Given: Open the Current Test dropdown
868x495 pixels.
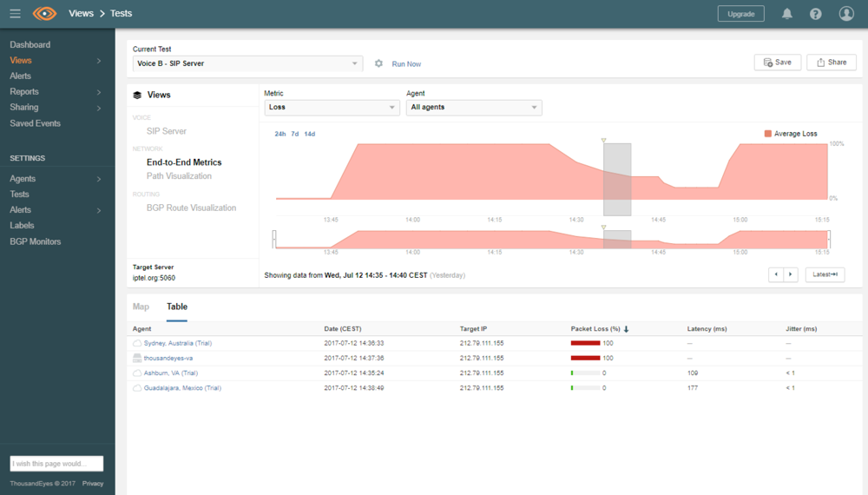Looking at the screenshot, I should (x=247, y=63).
